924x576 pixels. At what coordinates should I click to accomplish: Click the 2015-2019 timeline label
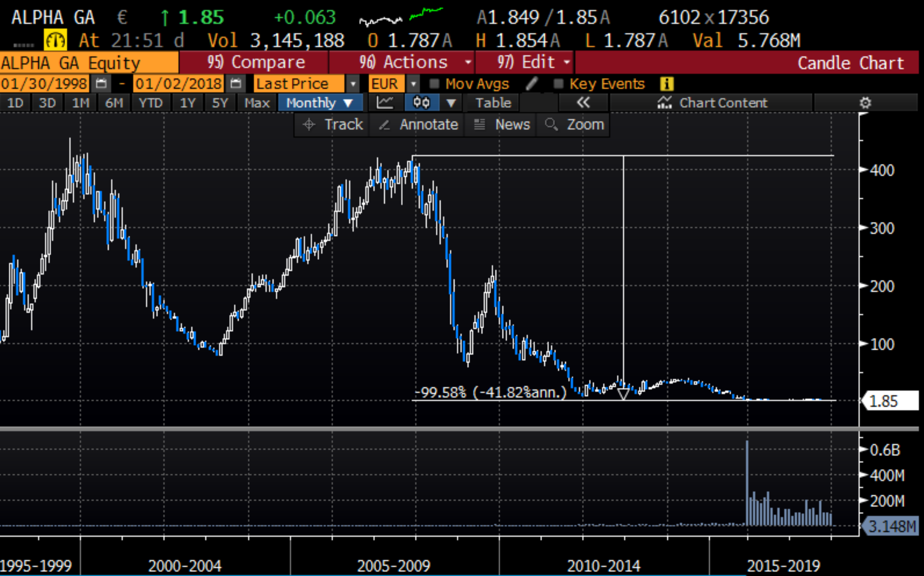pyautogui.click(x=783, y=566)
